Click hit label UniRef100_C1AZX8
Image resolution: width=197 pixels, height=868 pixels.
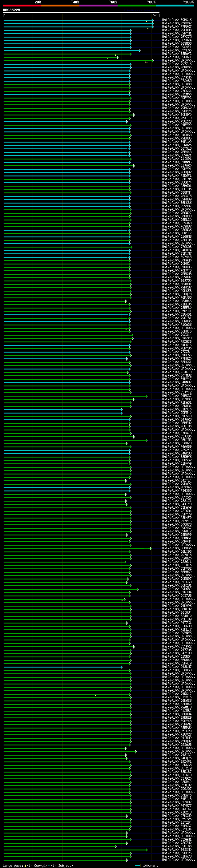[x=177, y=338]
